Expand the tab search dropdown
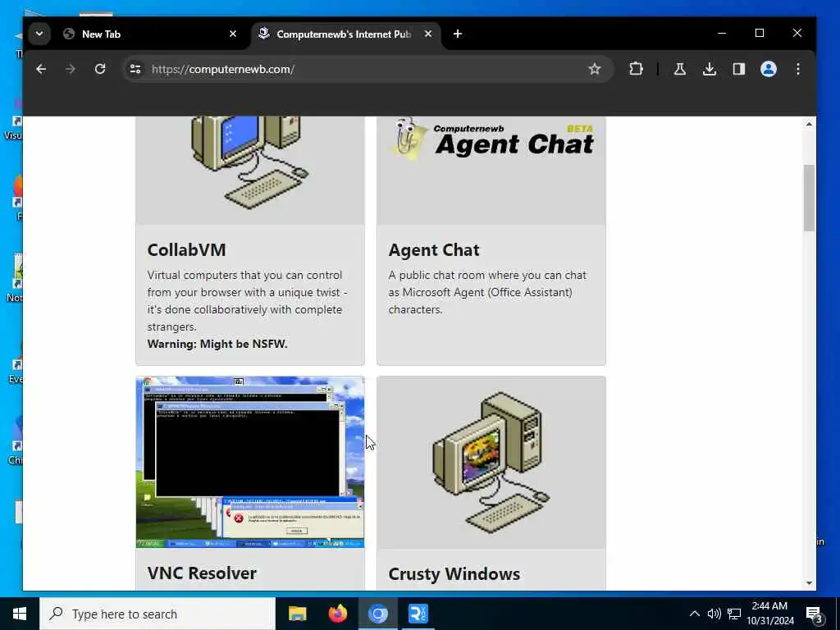The height and width of the screenshot is (630, 840). [39, 34]
